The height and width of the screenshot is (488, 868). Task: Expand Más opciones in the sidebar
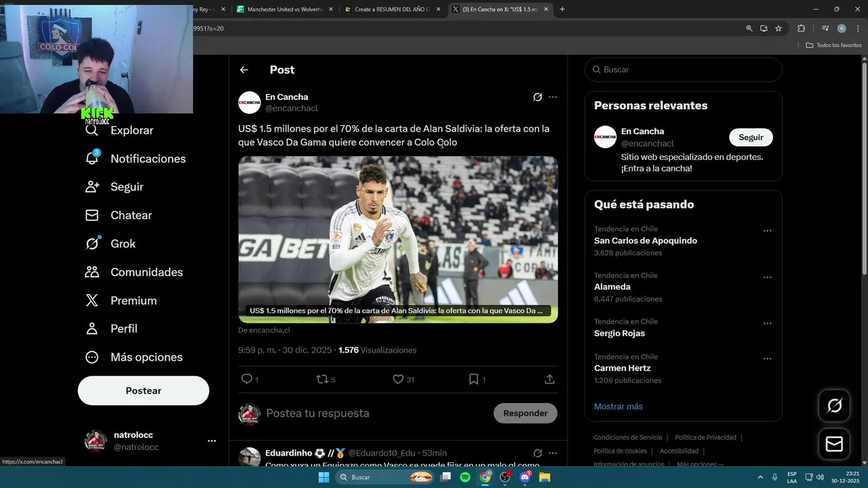134,357
